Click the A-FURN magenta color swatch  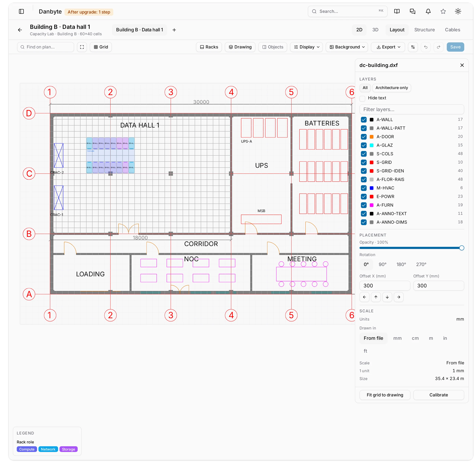(371, 205)
